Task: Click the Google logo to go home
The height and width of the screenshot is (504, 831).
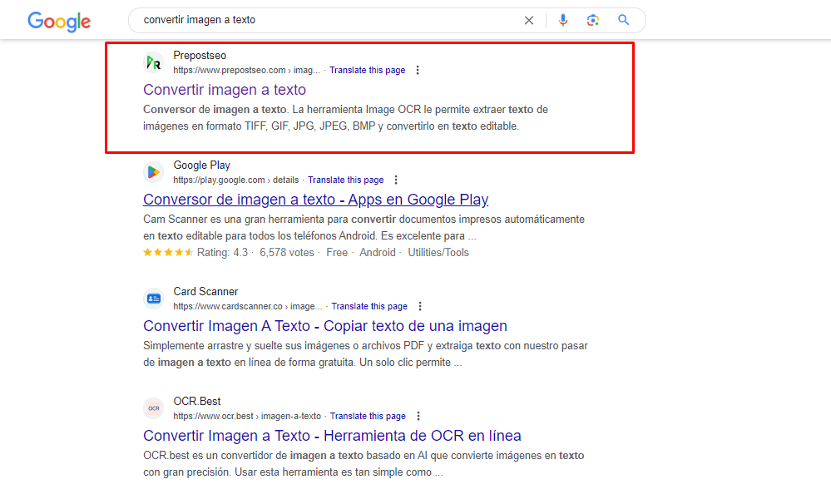Action: pyautogui.click(x=58, y=22)
